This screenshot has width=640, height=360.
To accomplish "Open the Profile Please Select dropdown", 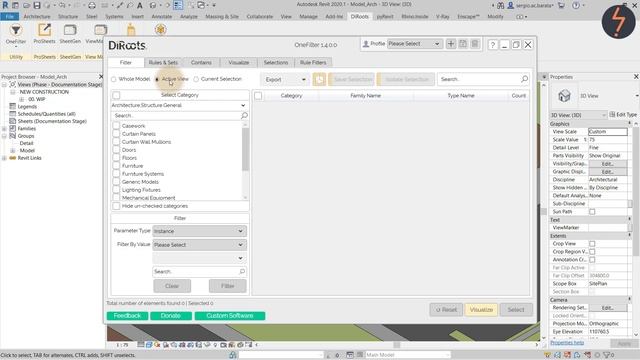I will [x=414, y=44].
